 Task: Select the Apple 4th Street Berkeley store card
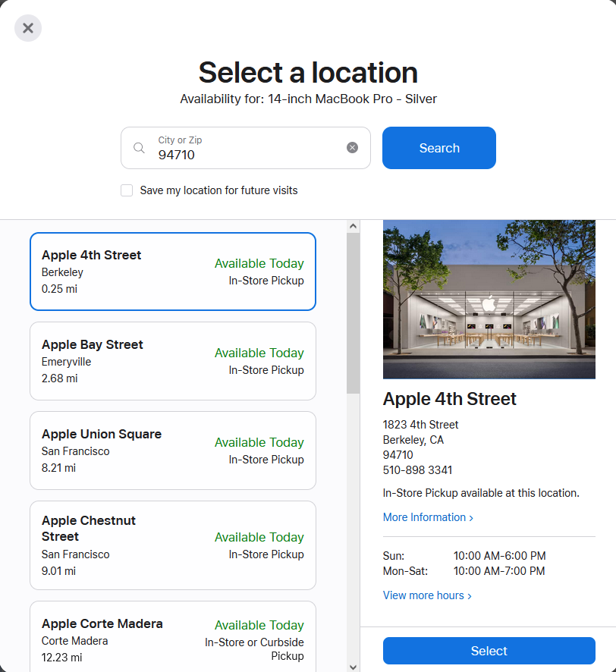pyautogui.click(x=173, y=272)
